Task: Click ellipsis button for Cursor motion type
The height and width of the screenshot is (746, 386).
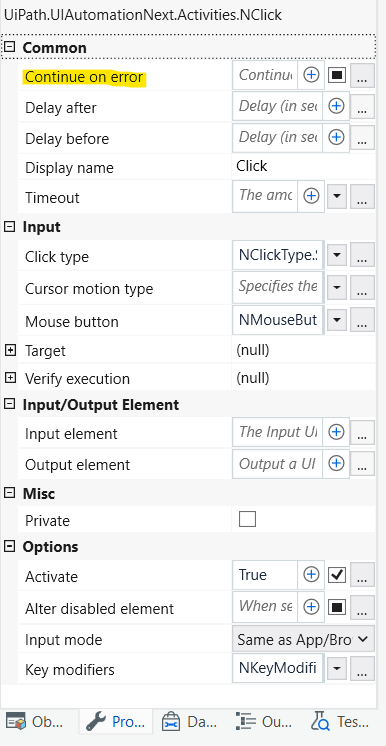Action: click(x=362, y=288)
